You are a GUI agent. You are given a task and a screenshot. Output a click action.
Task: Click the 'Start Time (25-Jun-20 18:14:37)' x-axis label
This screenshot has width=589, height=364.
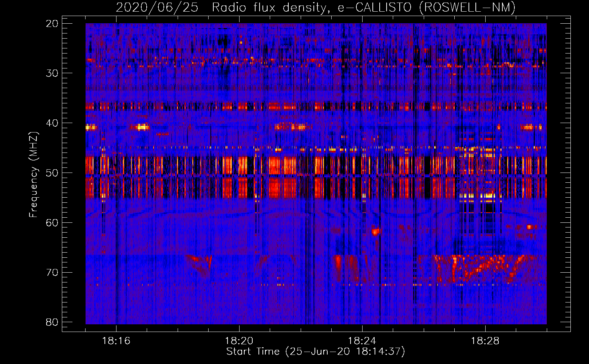click(x=316, y=352)
